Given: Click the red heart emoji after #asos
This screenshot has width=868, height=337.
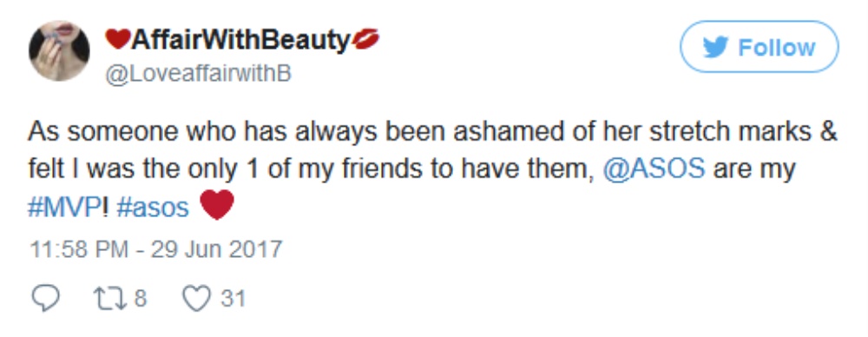Looking at the screenshot, I should (x=216, y=205).
